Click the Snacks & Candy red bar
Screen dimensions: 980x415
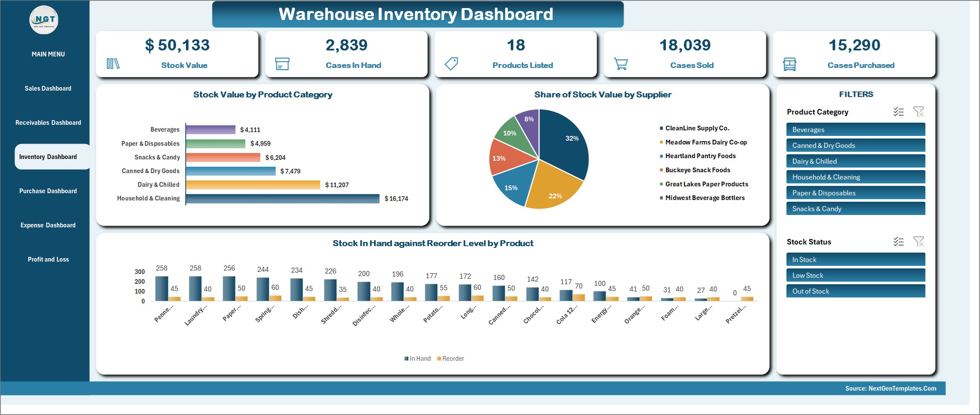tap(223, 157)
